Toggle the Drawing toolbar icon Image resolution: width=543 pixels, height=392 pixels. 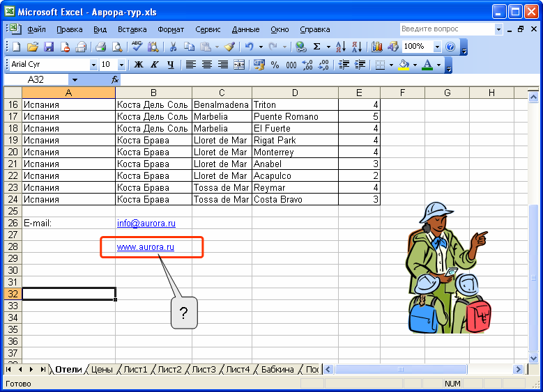393,47
